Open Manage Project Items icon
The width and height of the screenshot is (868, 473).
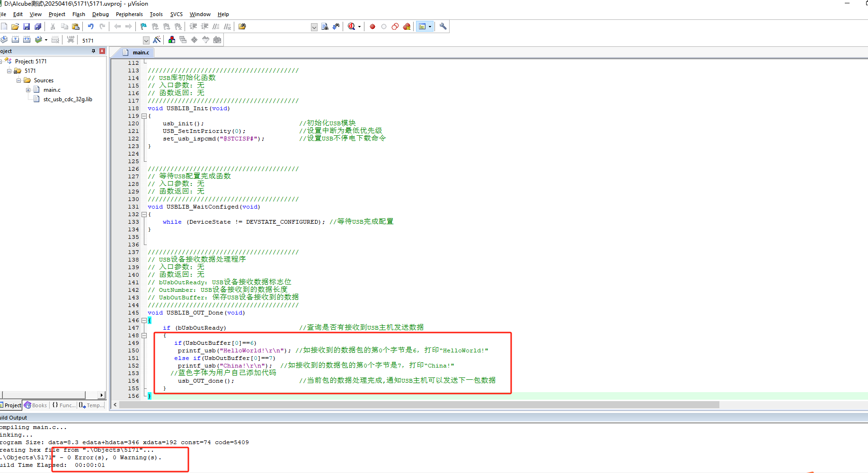(172, 40)
